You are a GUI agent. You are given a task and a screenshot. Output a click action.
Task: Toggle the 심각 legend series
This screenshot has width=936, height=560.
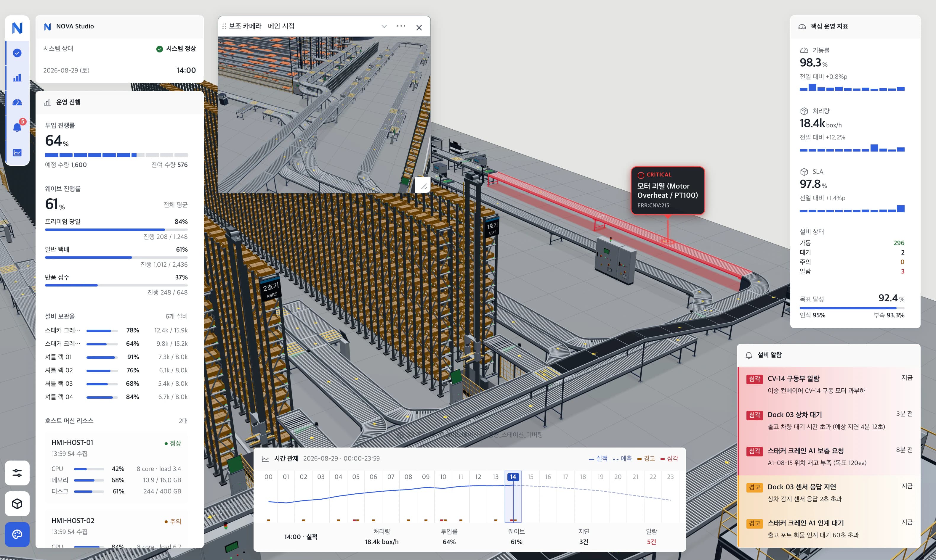click(669, 458)
